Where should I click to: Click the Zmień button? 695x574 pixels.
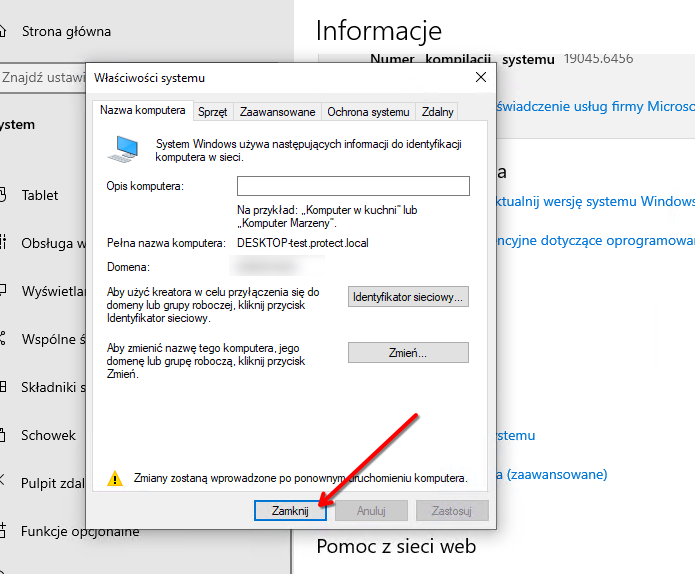point(408,353)
